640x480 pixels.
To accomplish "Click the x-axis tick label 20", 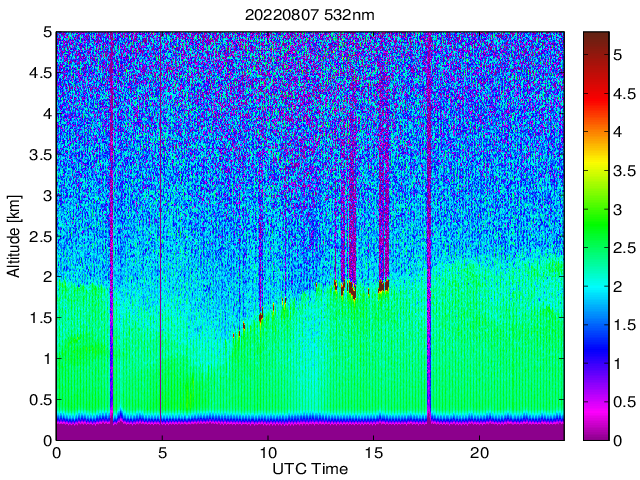I will pyautogui.click(x=479, y=453).
